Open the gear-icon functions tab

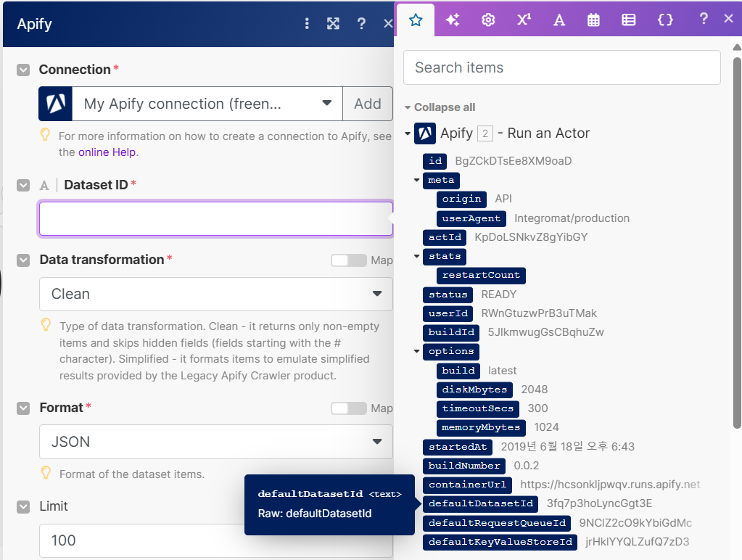point(488,20)
